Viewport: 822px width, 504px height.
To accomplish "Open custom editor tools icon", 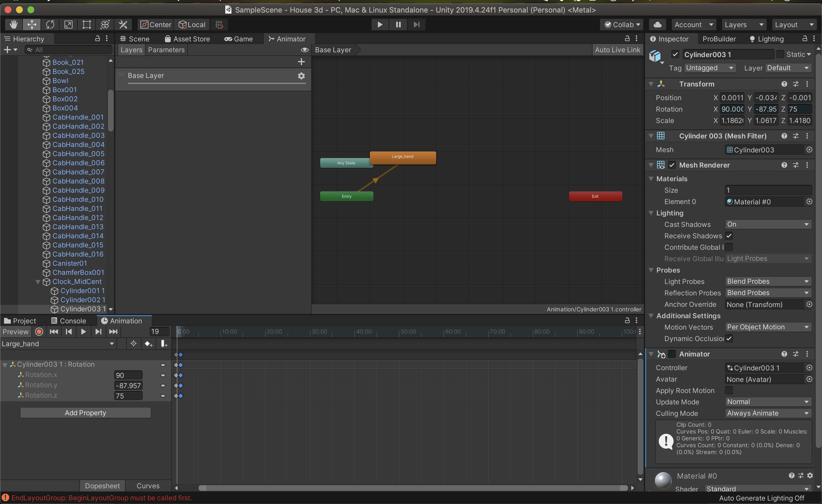I will 123,24.
